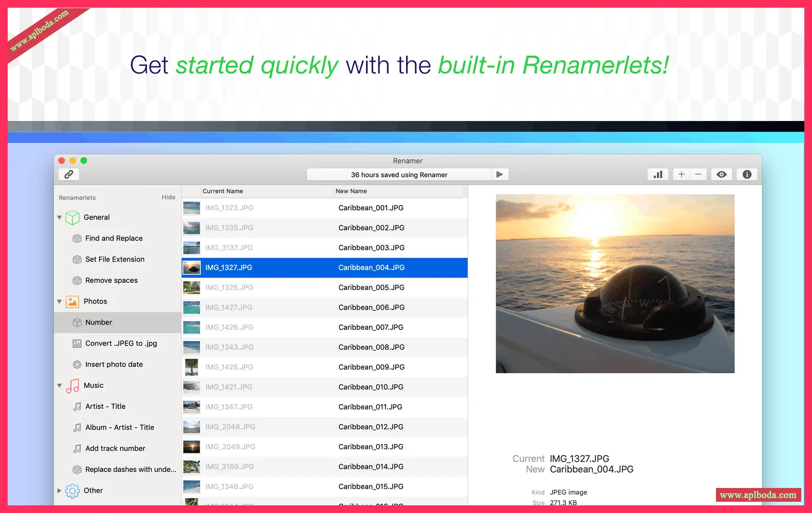Click the thumbnail for IMG_1425.JPG

coord(192,367)
